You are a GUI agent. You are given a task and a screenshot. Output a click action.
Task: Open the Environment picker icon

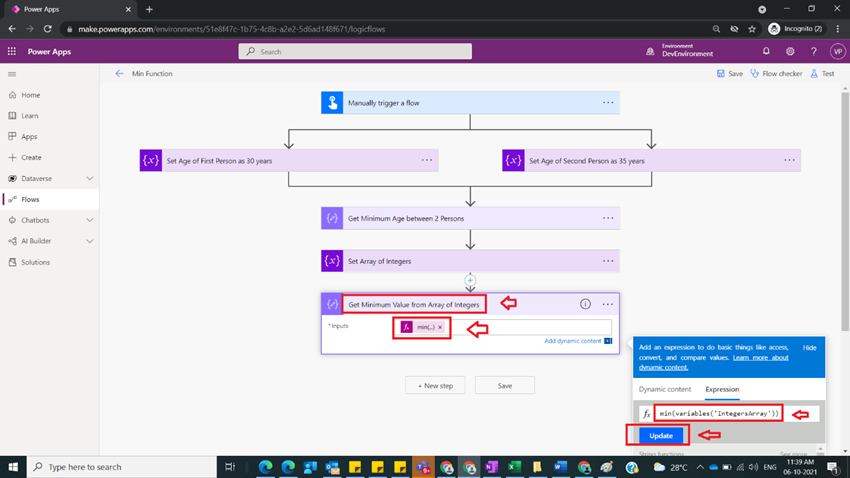(650, 51)
